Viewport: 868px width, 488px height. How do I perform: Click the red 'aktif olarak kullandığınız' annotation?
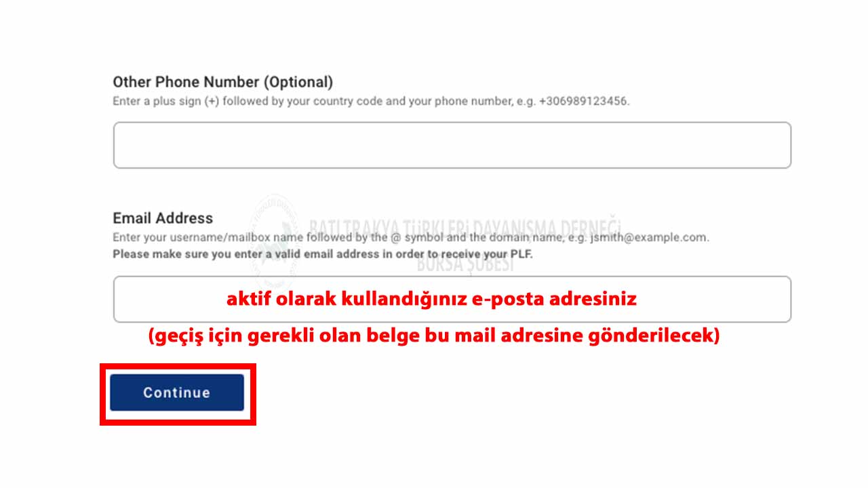click(432, 299)
